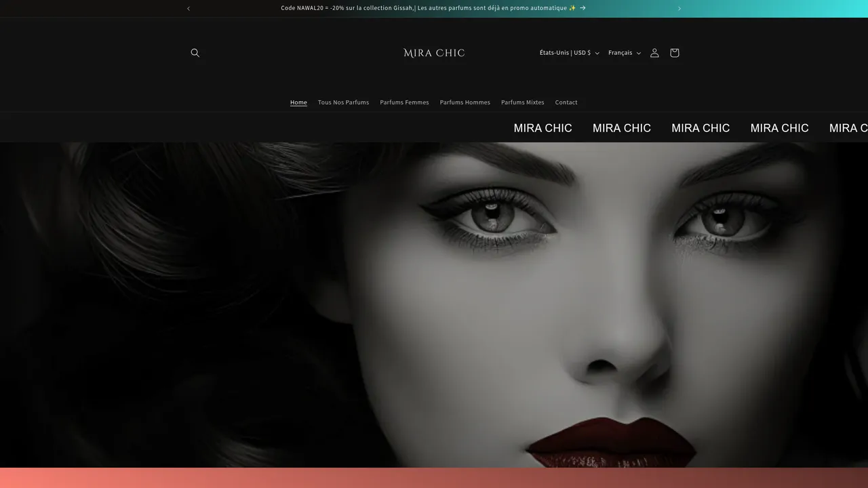Open Tous Nos Parfums menu item
This screenshot has width=868, height=488.
(x=344, y=102)
